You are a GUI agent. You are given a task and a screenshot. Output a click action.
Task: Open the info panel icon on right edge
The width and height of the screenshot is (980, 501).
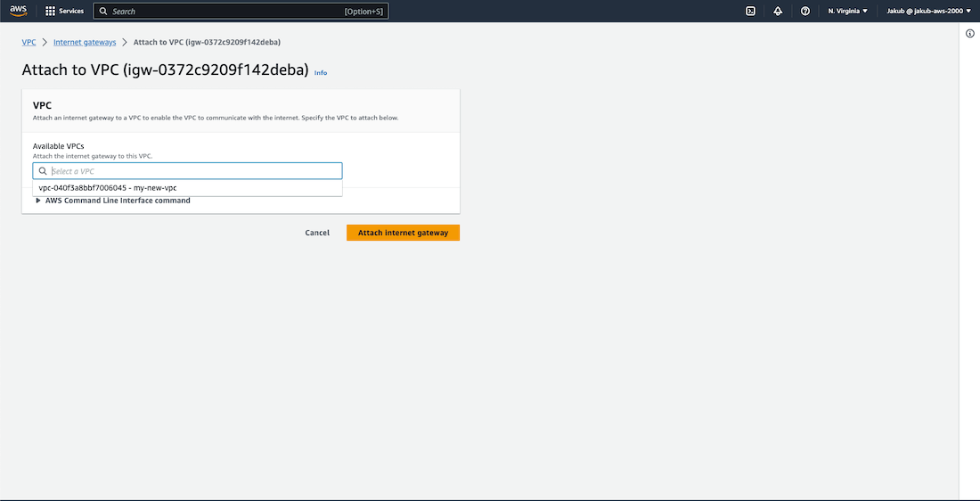969,33
